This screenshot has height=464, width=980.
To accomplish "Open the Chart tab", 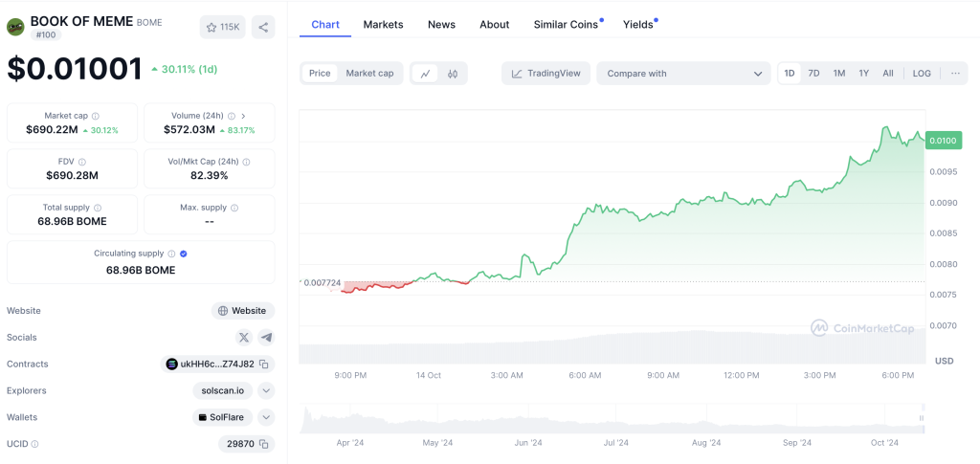I will point(325,25).
